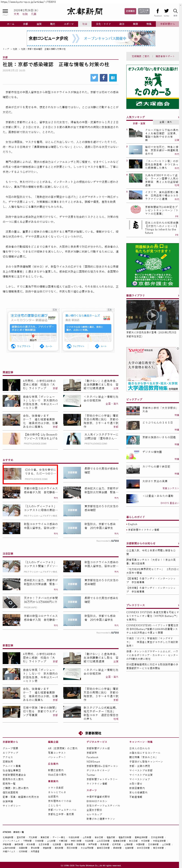Open the 文化・ライフ navigation menu item
The width and height of the screenshot is (182, 868).
click(103, 24)
